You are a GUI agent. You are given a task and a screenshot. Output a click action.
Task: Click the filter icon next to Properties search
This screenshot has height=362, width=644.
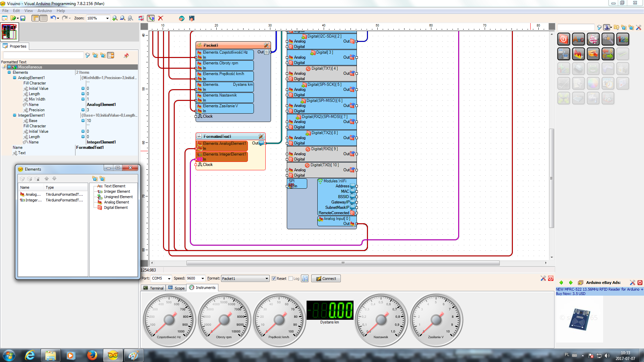pos(88,55)
